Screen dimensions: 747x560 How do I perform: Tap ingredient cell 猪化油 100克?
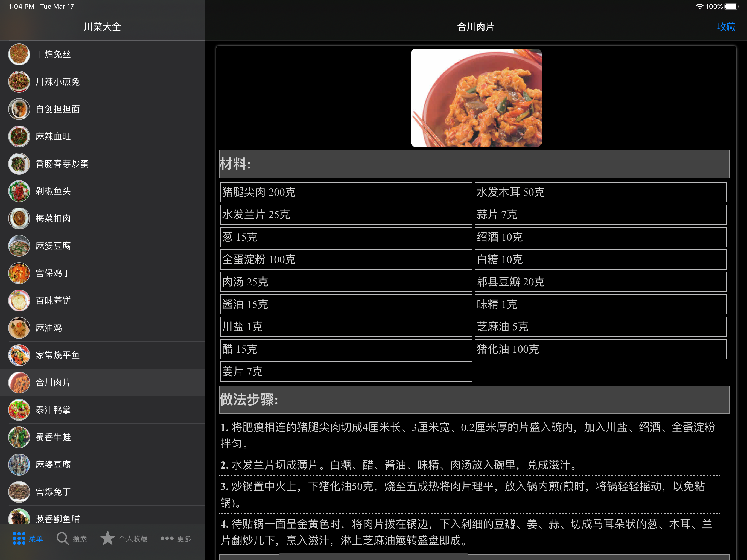click(601, 349)
